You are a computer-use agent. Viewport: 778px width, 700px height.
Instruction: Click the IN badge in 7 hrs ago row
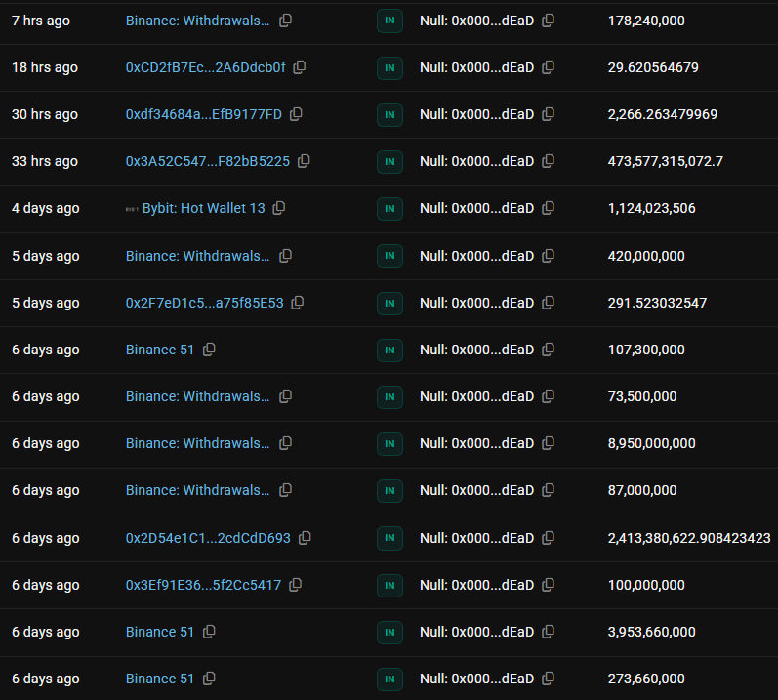(x=390, y=21)
